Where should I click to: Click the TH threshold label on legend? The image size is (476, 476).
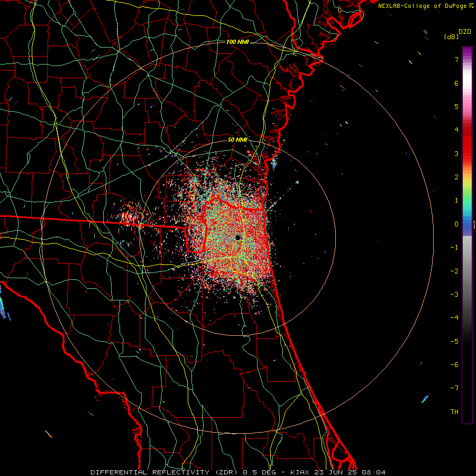pos(454,412)
